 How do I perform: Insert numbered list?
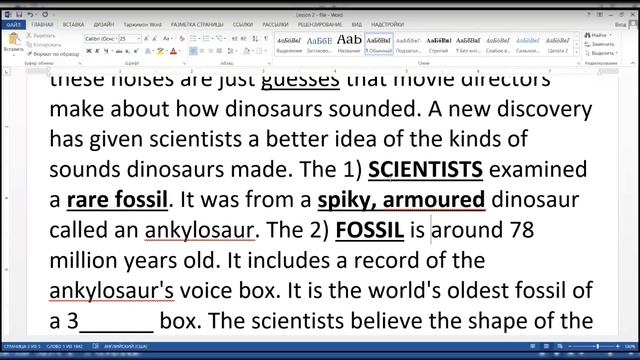(207, 39)
